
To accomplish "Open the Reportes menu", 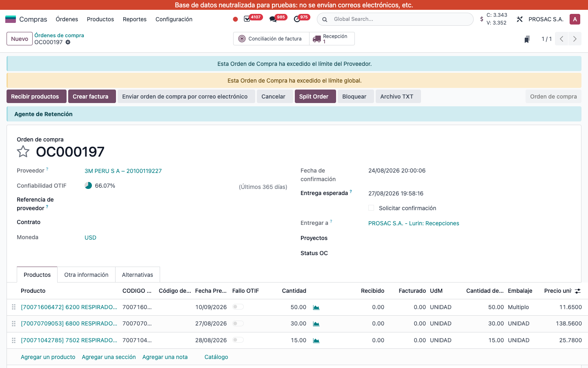I will 135,19.
